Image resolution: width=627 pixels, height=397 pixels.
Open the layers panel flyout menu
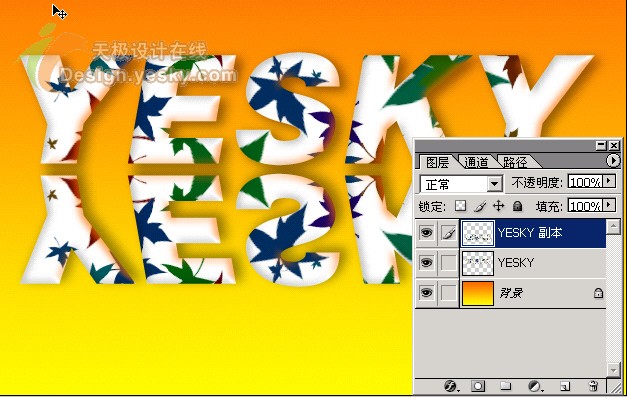click(x=613, y=161)
